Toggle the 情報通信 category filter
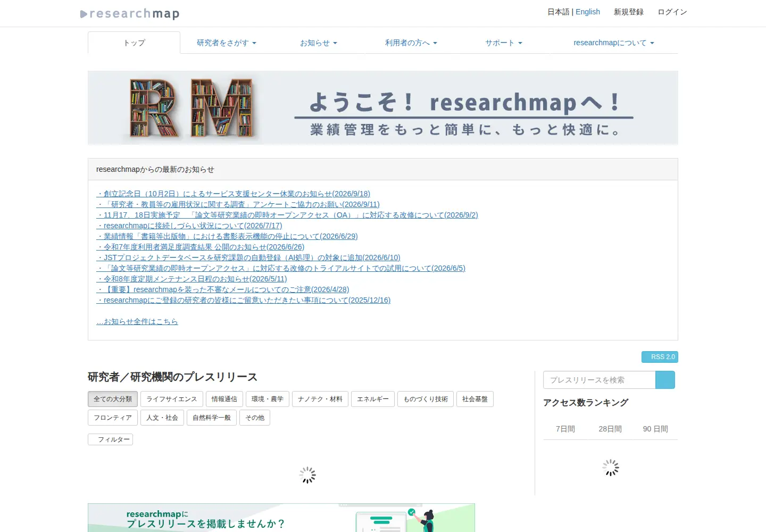Image resolution: width=766 pixels, height=532 pixels. 224,399
